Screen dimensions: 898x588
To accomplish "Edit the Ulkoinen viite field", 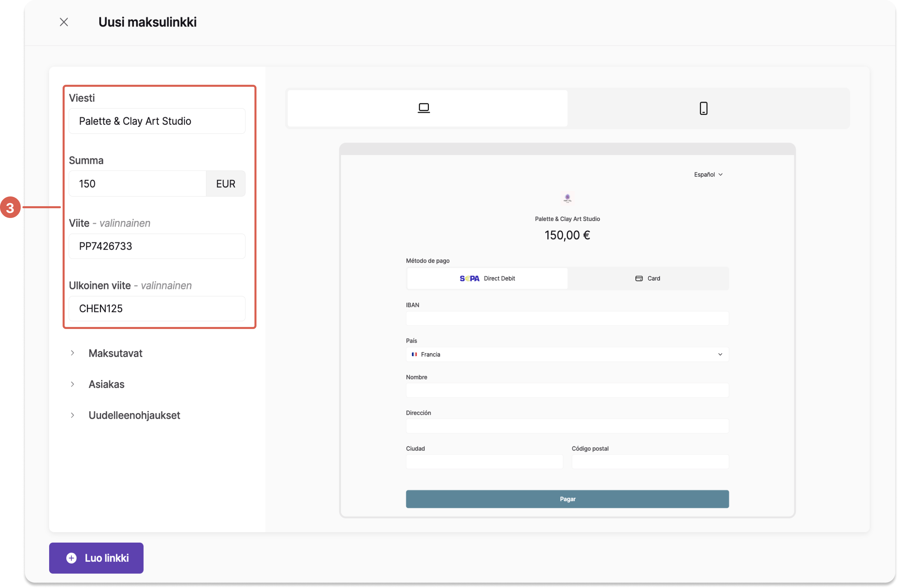I will click(157, 308).
